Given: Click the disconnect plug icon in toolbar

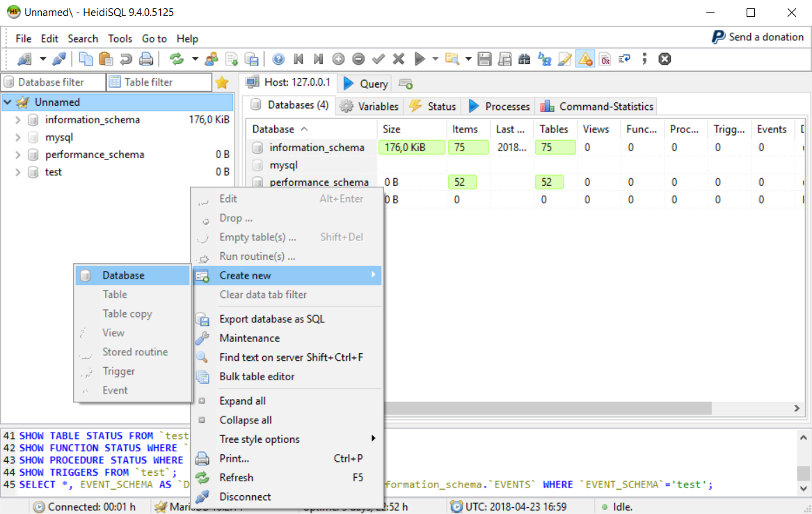Looking at the screenshot, I should (x=59, y=59).
